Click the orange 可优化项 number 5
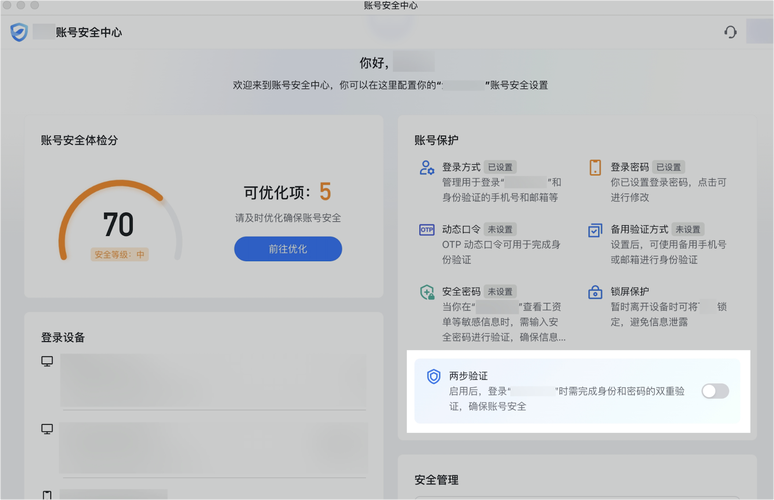Image resolution: width=774 pixels, height=500 pixels. (x=325, y=192)
